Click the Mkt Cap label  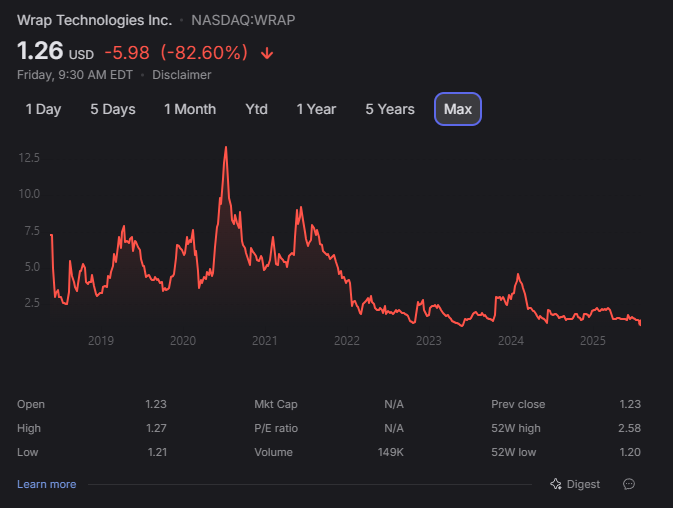(x=276, y=404)
